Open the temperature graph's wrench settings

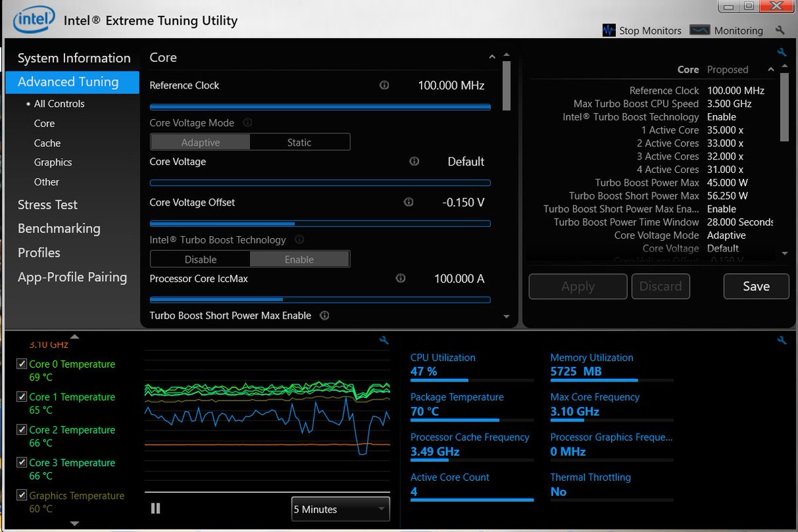(384, 340)
